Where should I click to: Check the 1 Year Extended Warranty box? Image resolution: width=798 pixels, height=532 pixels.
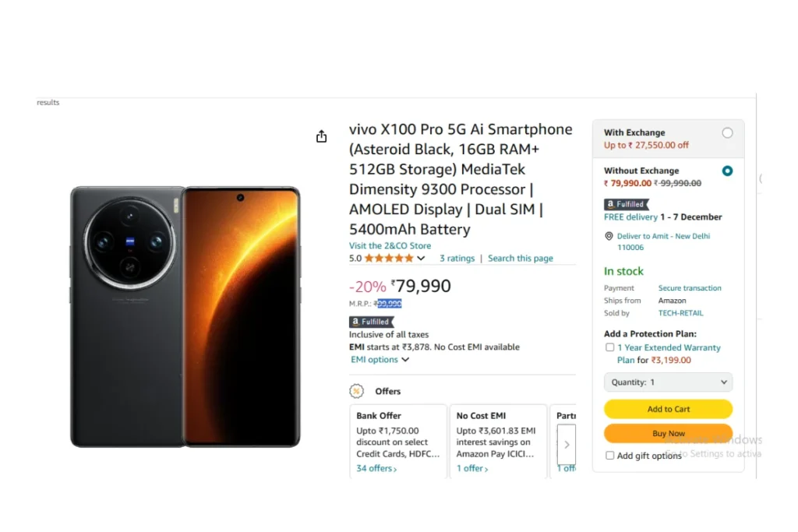[609, 347]
